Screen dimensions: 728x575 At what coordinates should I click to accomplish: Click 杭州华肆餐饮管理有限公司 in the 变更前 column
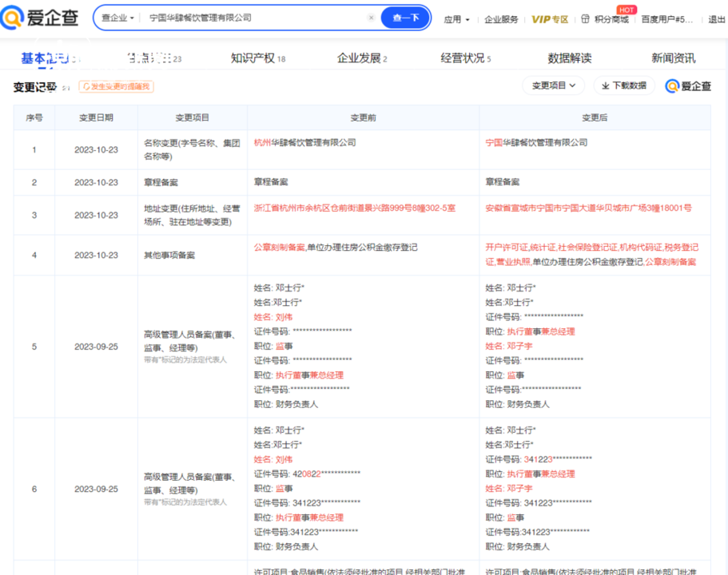[x=304, y=142]
